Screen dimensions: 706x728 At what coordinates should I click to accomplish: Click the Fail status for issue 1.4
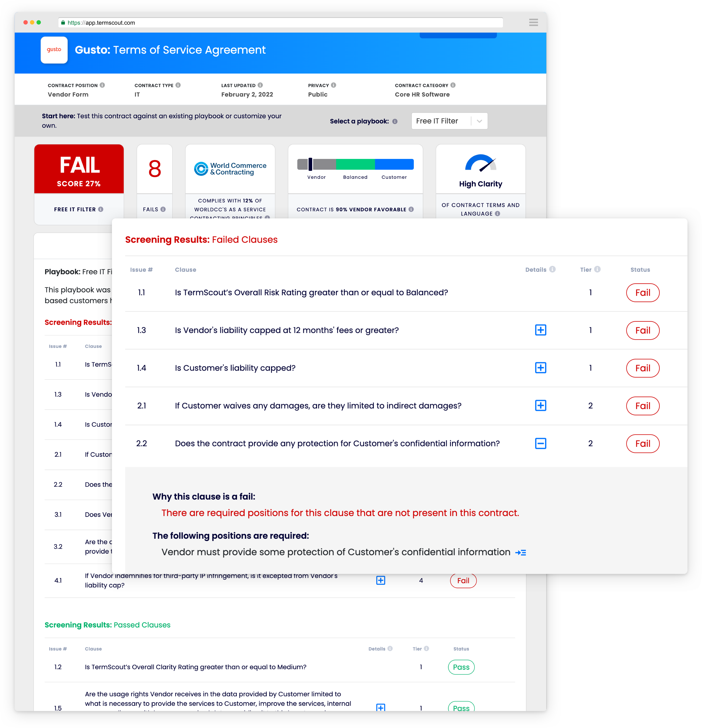click(643, 368)
